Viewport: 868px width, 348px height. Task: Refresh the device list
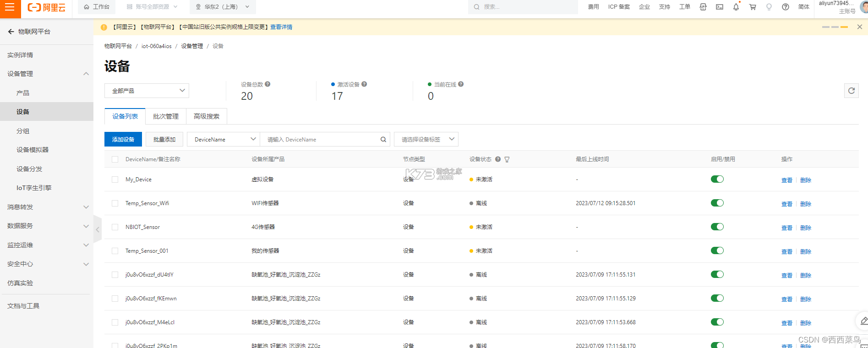point(852,91)
